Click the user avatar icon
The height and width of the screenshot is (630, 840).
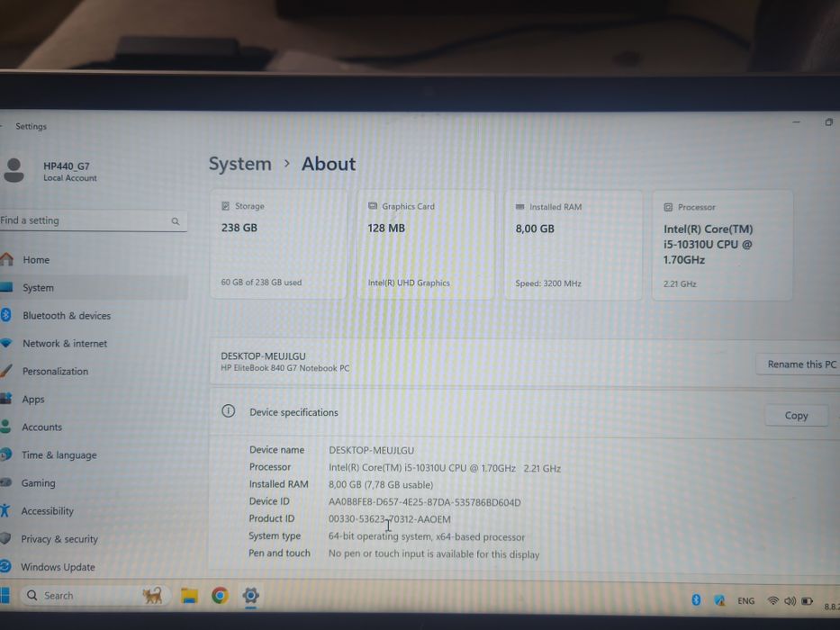[14, 170]
